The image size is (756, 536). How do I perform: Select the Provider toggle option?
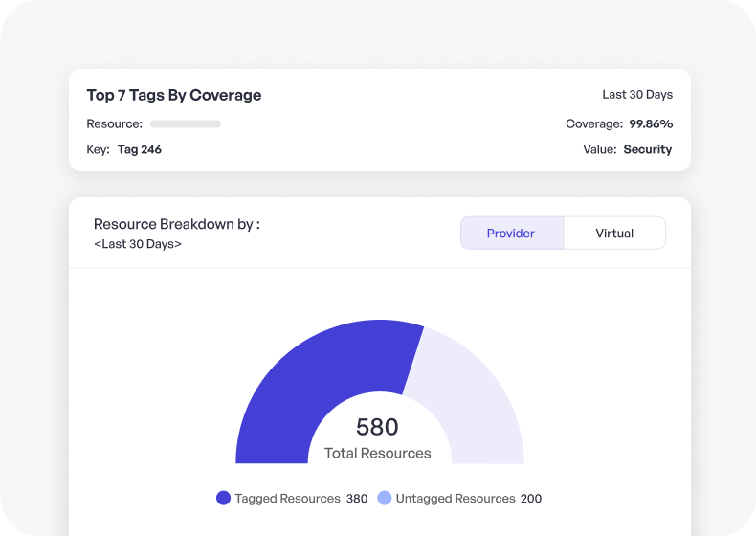(511, 234)
